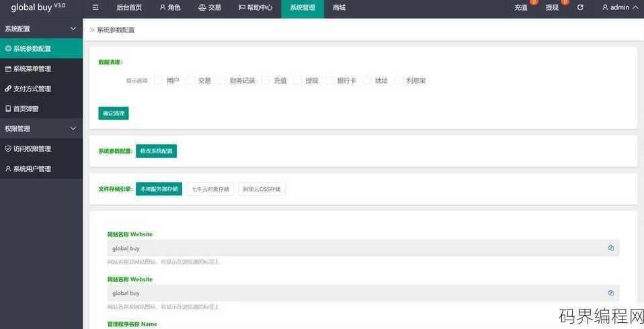Viewport: 644px width, 329px height.
Task: Check the 银行卡 checkbox
Action: tap(329, 81)
